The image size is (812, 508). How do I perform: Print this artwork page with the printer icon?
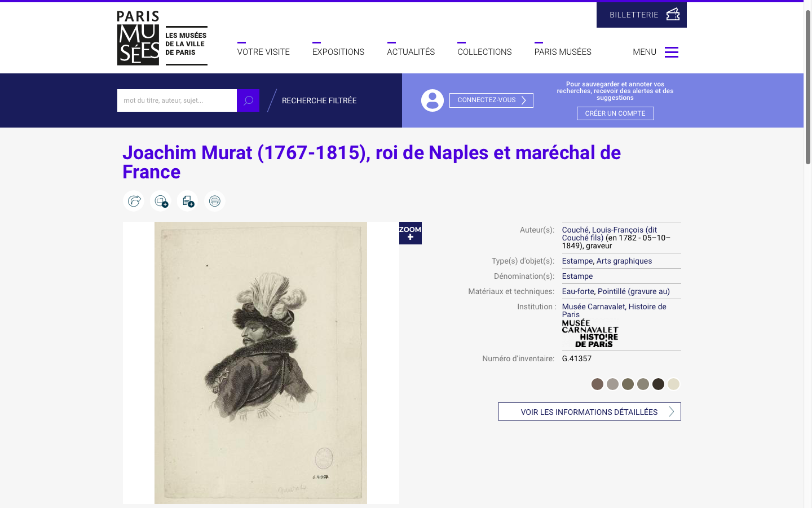[x=215, y=201]
